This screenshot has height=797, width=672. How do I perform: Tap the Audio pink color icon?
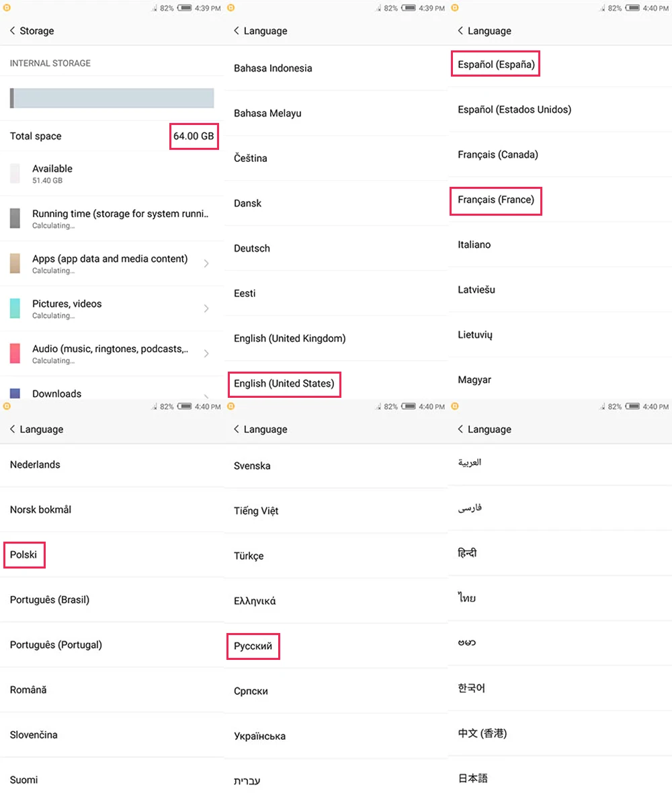coord(15,353)
